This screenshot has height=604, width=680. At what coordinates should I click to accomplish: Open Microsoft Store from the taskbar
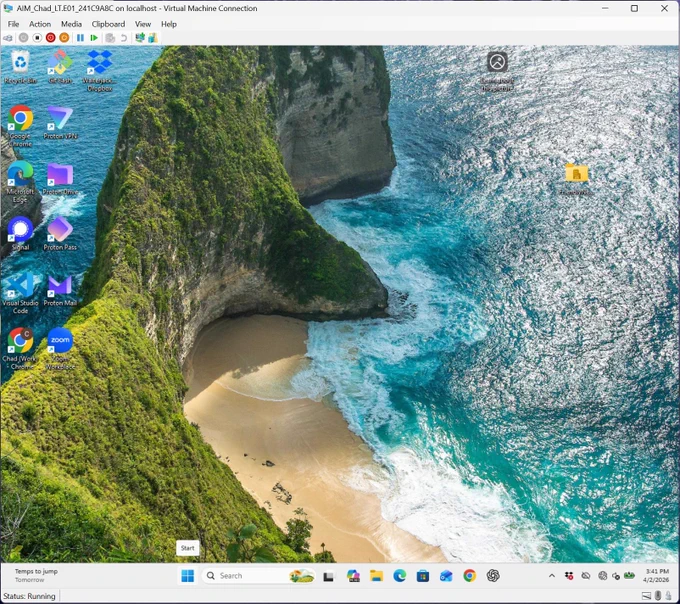point(423,576)
